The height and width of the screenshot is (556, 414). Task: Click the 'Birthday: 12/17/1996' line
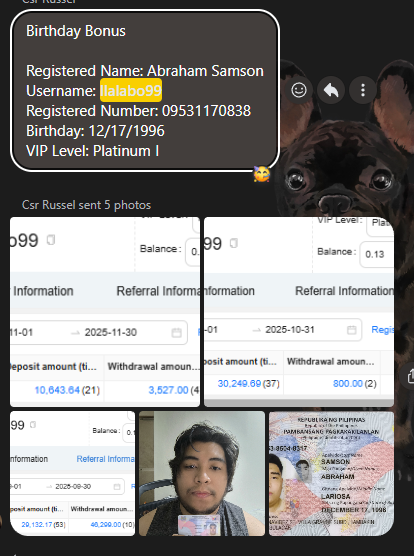click(95, 131)
